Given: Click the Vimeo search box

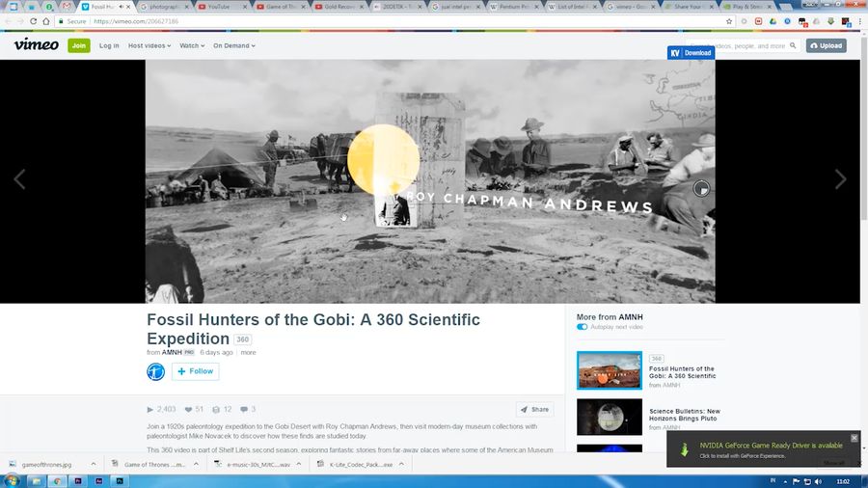Looking at the screenshot, I should click(x=742, y=46).
